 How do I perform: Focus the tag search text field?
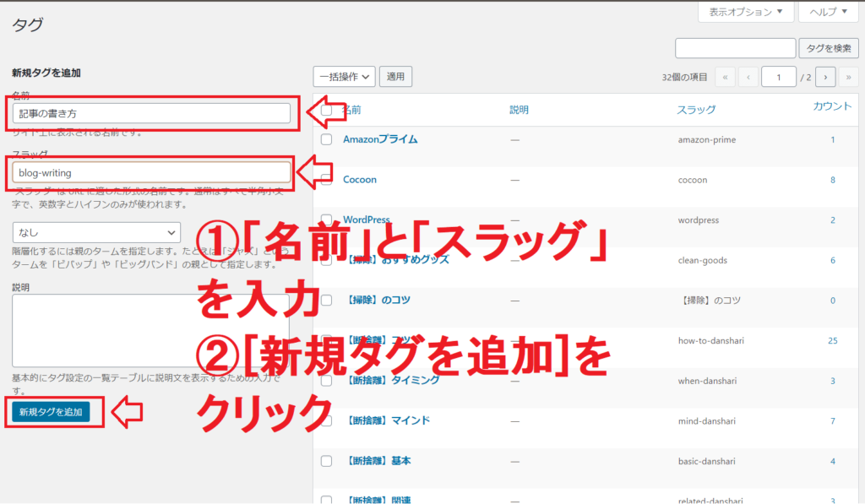(735, 48)
